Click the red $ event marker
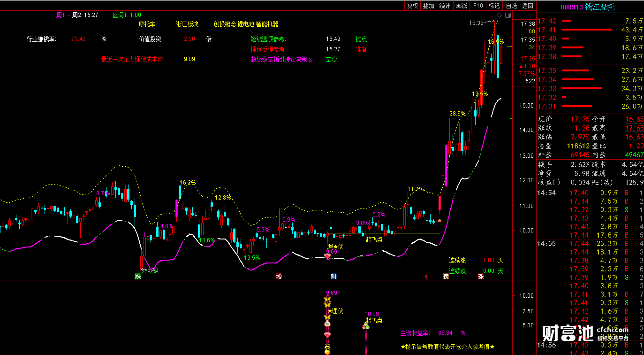Screen dimensions: 644x355 [x=426, y=277]
